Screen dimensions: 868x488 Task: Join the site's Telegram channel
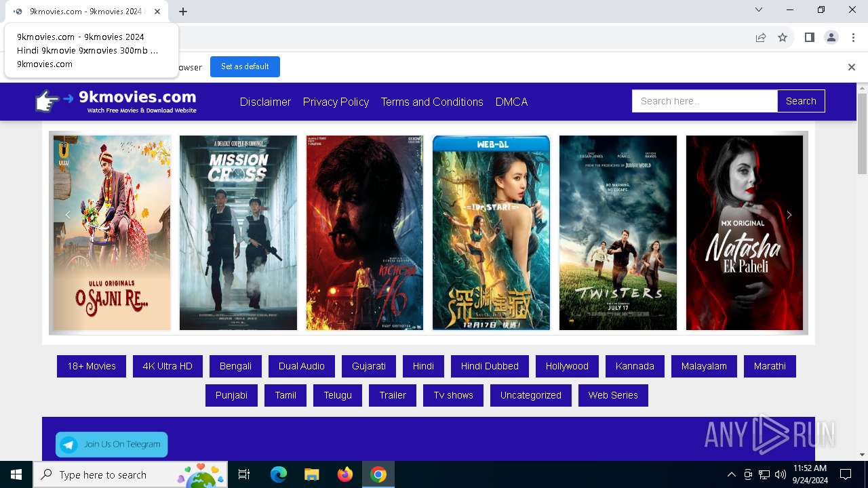pyautogui.click(x=111, y=445)
